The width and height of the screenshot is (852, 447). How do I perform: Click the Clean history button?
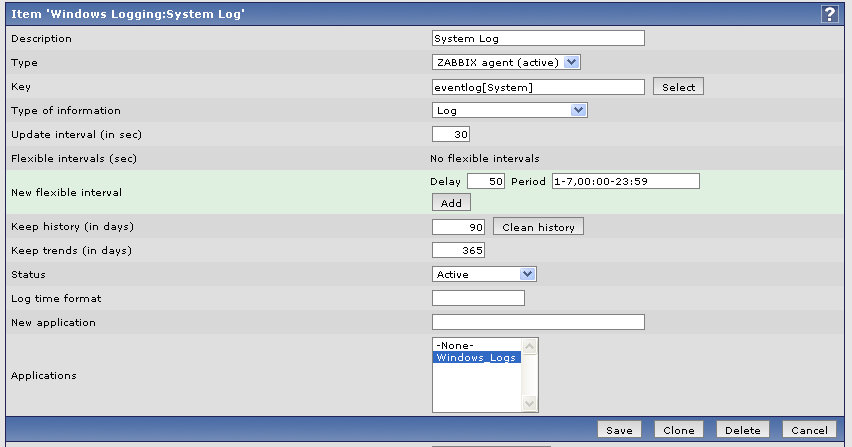click(x=538, y=226)
